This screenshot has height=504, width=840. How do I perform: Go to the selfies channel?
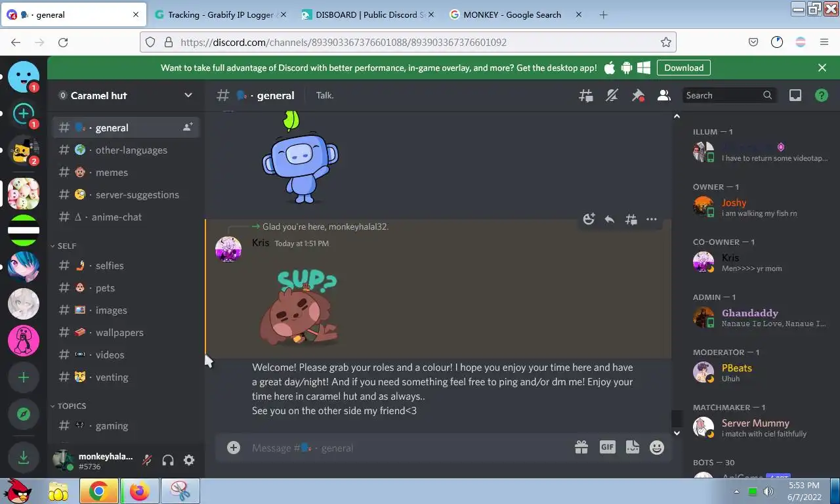[x=126, y=266]
